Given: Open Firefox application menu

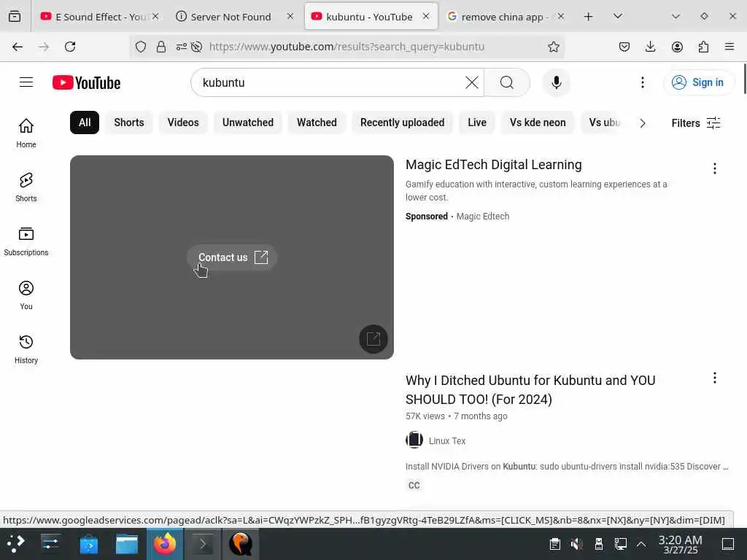Looking at the screenshot, I should (729, 47).
